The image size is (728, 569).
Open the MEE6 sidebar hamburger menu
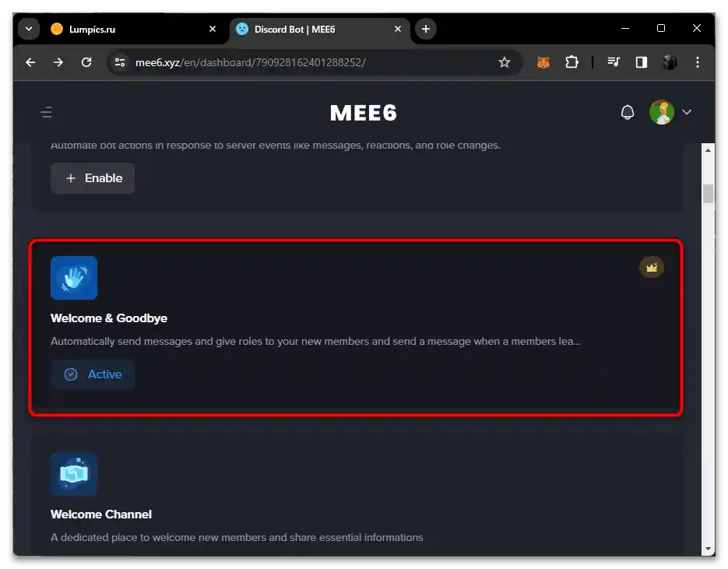47,112
